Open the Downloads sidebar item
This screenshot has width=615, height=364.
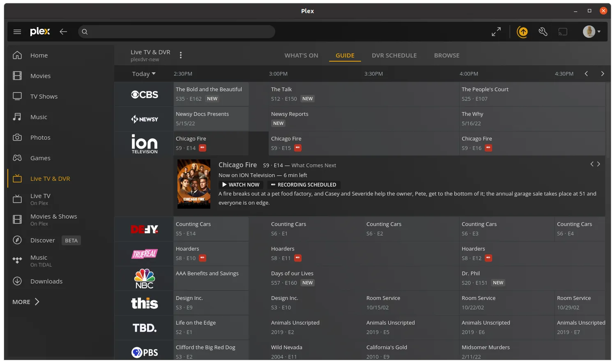pyautogui.click(x=46, y=281)
